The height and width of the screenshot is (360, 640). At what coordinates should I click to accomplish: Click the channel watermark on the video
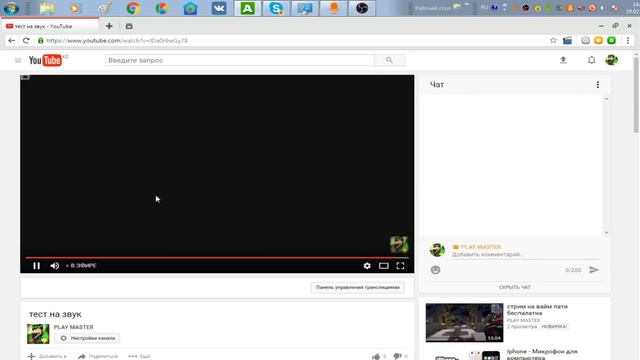[x=399, y=244]
